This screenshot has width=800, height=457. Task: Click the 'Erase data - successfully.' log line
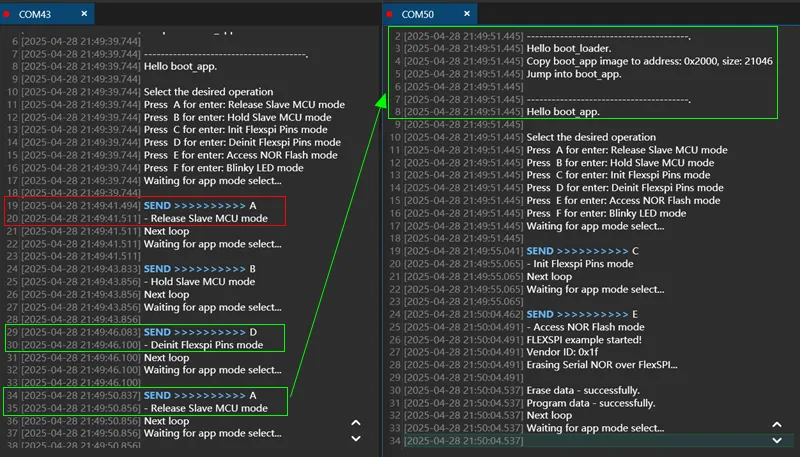click(583, 390)
